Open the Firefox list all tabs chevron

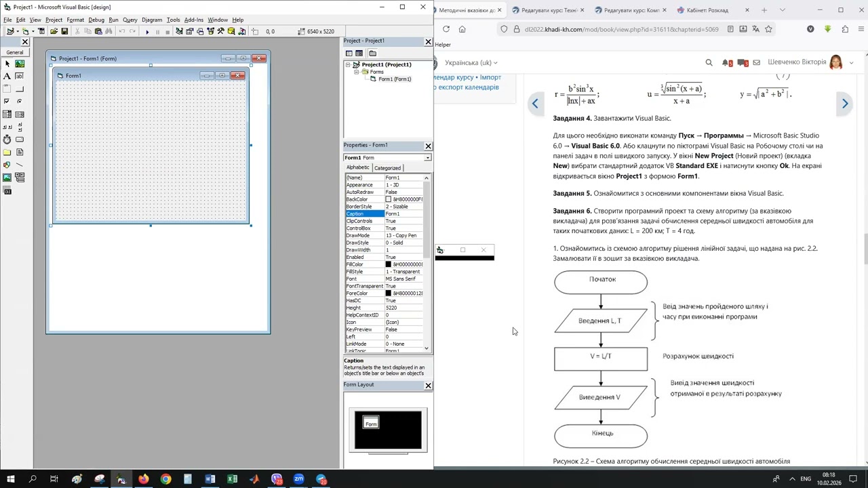pyautogui.click(x=782, y=10)
